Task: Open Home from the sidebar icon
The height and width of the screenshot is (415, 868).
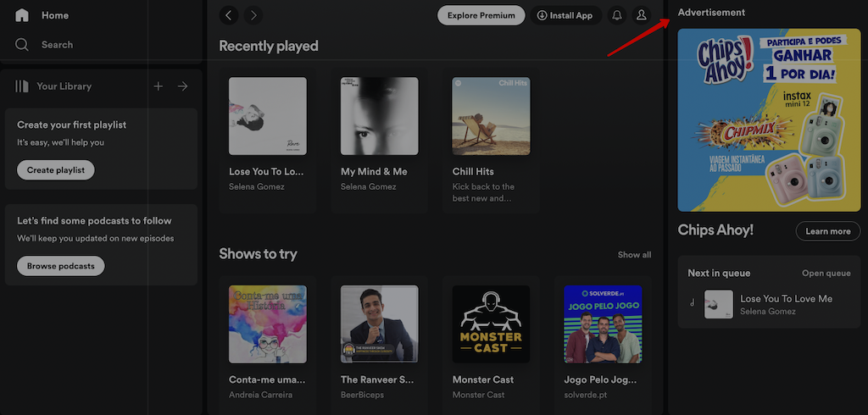Action: [21, 15]
